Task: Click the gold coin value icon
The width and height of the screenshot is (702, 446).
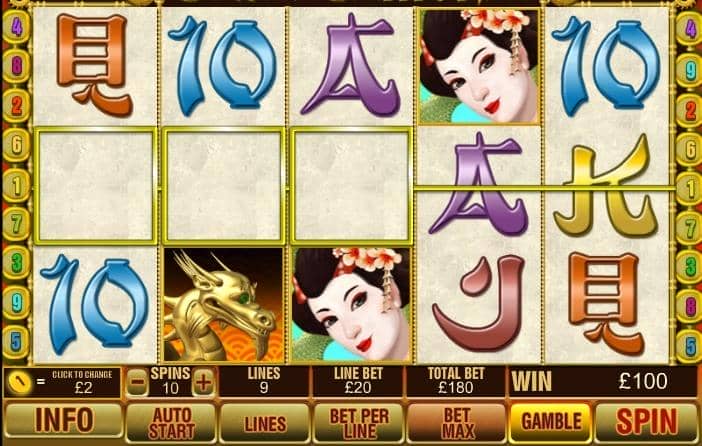Action: (20, 382)
